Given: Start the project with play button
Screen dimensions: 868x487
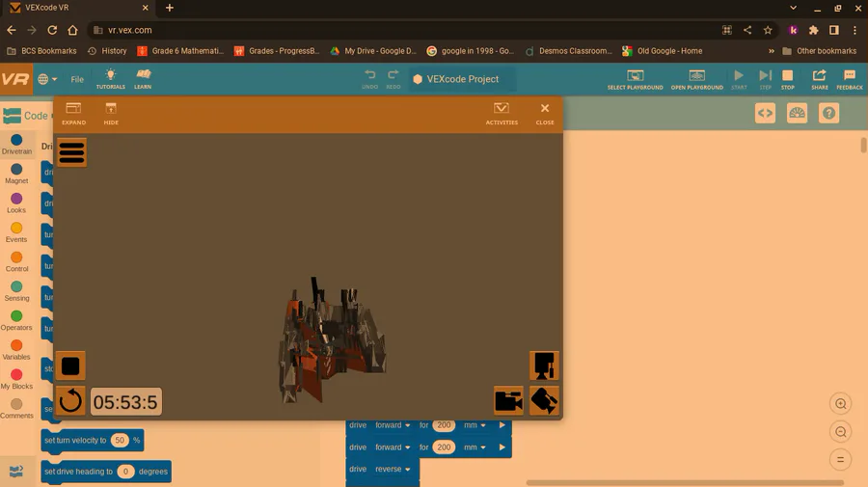Looking at the screenshot, I should click(x=739, y=79).
